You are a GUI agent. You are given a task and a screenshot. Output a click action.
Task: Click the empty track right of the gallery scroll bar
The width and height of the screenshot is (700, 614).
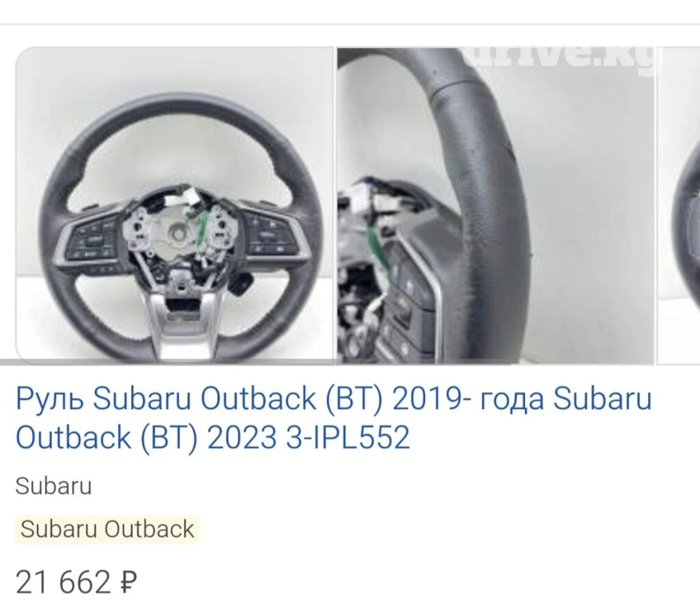coord(606,361)
